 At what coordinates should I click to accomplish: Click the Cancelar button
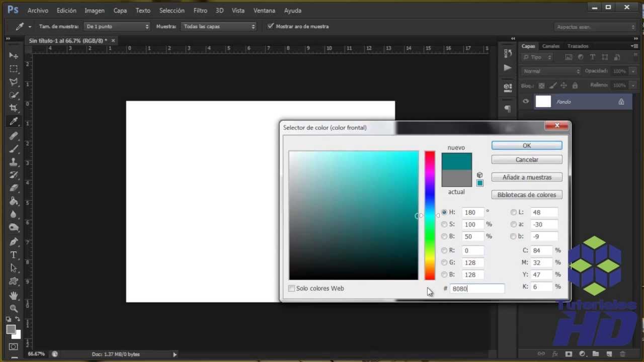[527, 159]
